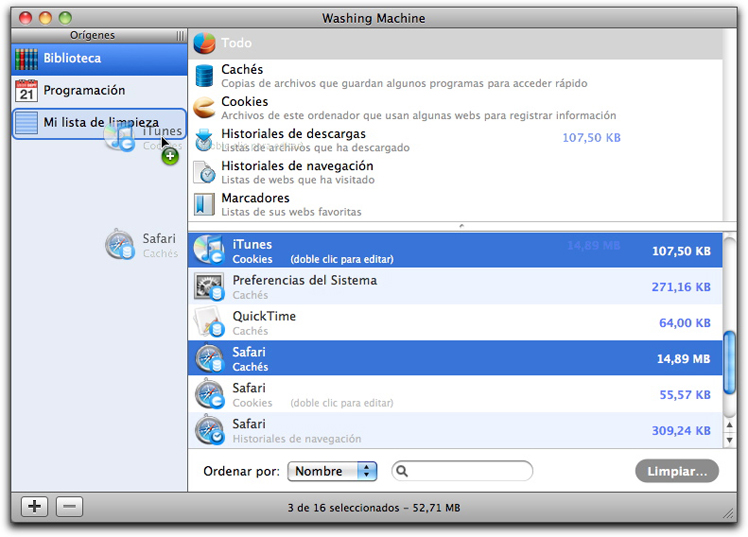Click the Ordenar por label
The width and height of the screenshot is (748, 537).
[x=241, y=471]
